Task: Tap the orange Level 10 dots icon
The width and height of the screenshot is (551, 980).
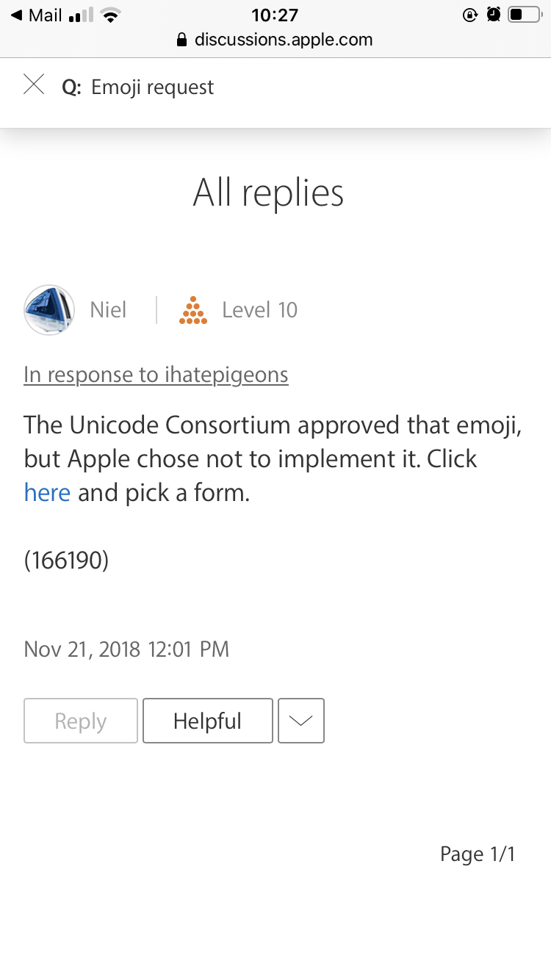Action: pyautogui.click(x=192, y=310)
